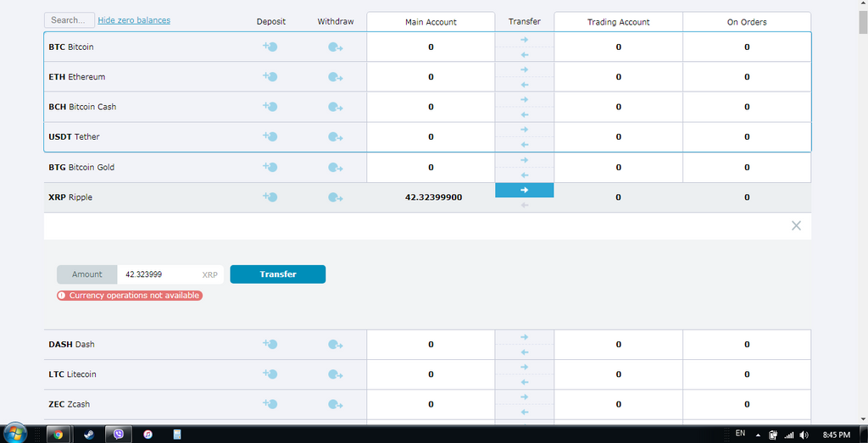Click the ETH Ethereum deposit icon
This screenshot has width=868, height=443.
(270, 77)
